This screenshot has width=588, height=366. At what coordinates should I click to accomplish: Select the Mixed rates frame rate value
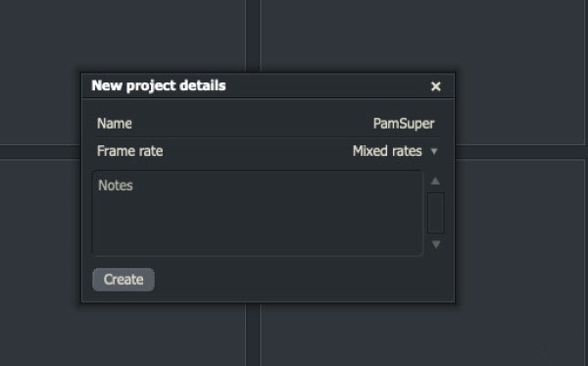[x=387, y=151]
